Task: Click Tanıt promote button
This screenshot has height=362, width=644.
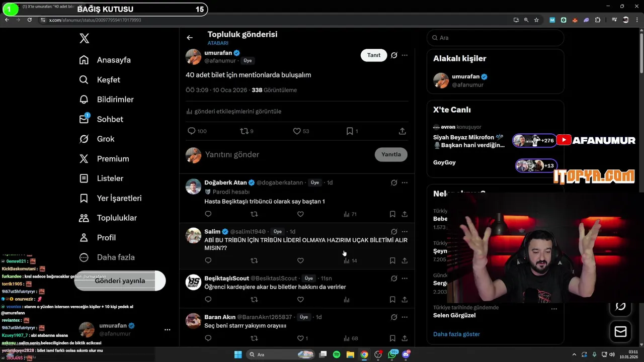Action: 374,55
